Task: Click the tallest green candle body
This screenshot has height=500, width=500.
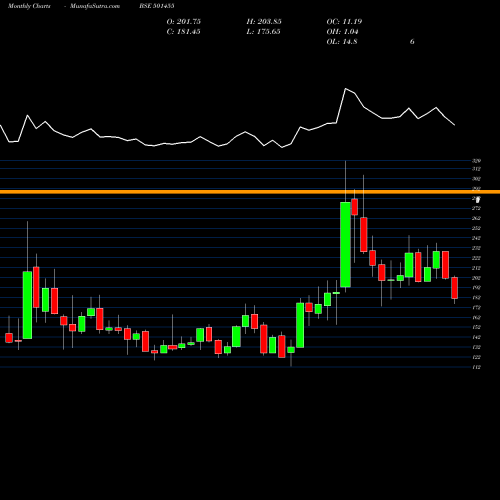Action: [x=345, y=244]
